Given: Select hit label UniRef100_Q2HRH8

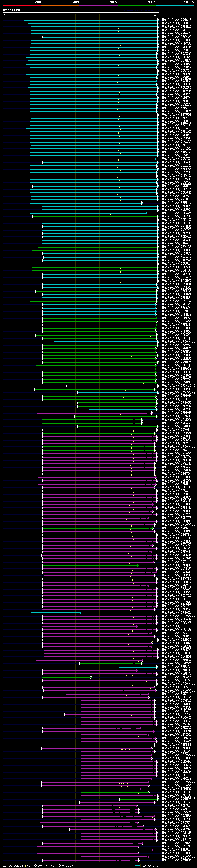Looking at the screenshot, I should [177, 413].
